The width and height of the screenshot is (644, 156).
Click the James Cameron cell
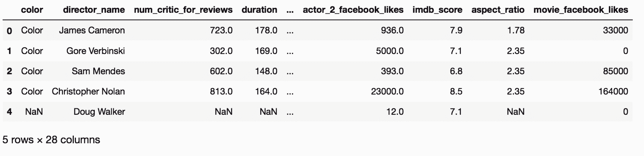(x=92, y=30)
